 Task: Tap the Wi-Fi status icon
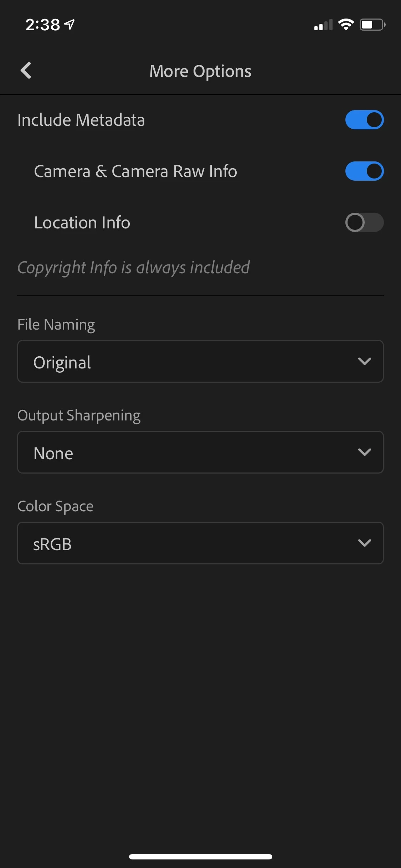[346, 25]
